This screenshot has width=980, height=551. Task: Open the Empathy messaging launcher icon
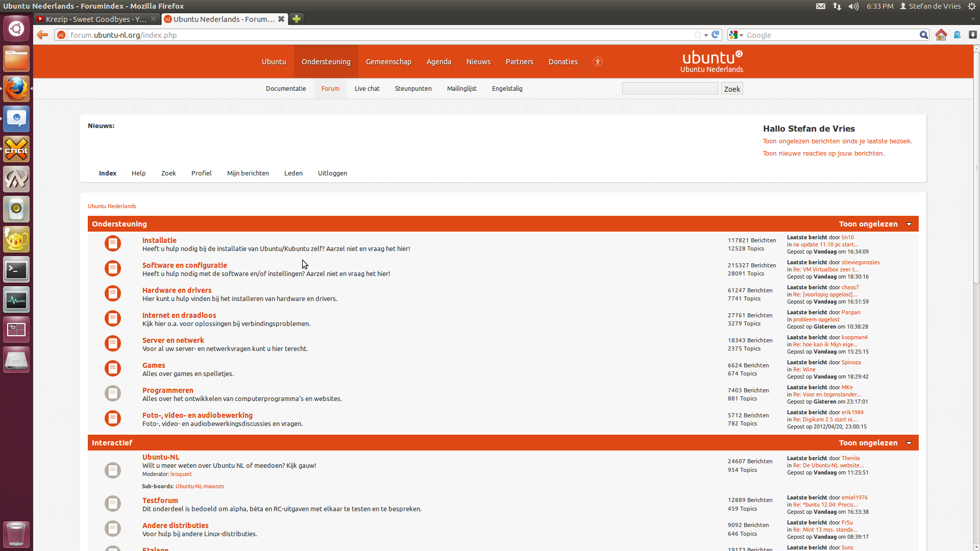tap(16, 119)
